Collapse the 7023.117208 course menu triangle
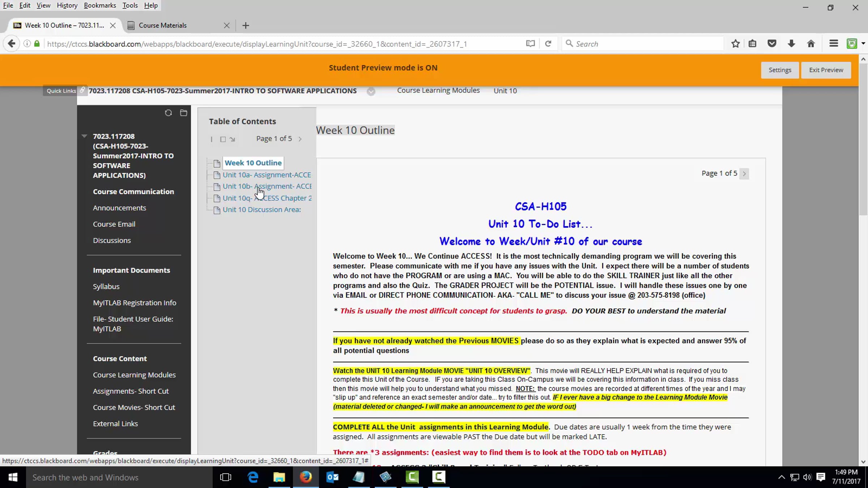The image size is (868, 488). (84, 136)
